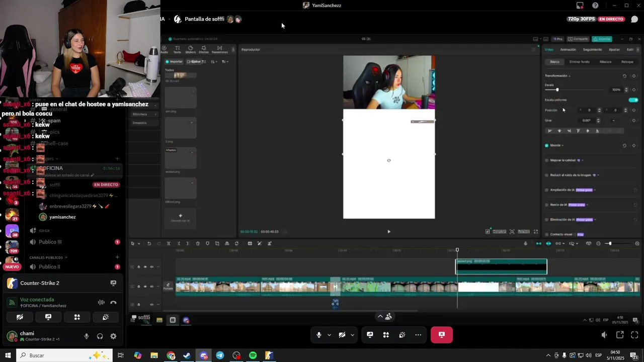Adjust the Escala slider
644x362 pixels.
[575, 89]
